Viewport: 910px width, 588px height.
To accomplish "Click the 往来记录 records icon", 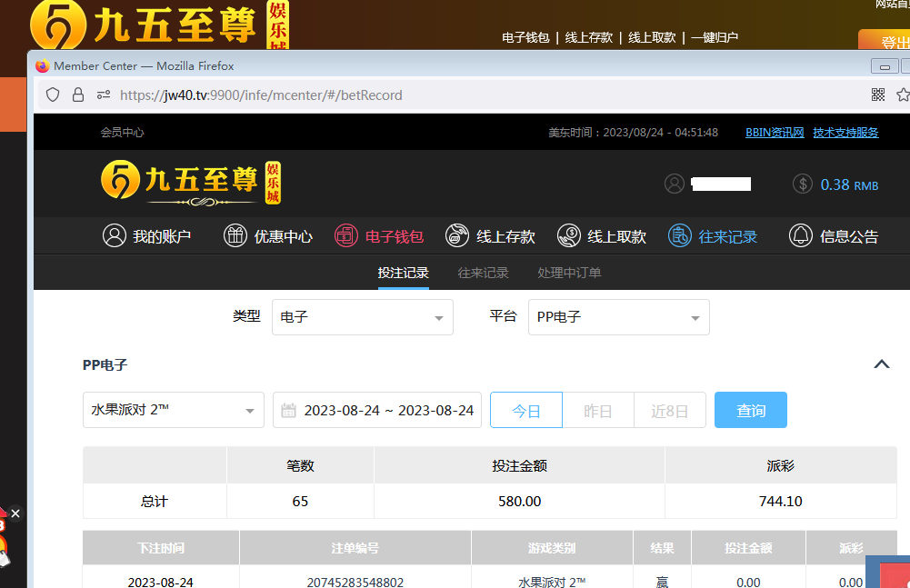I will point(680,235).
